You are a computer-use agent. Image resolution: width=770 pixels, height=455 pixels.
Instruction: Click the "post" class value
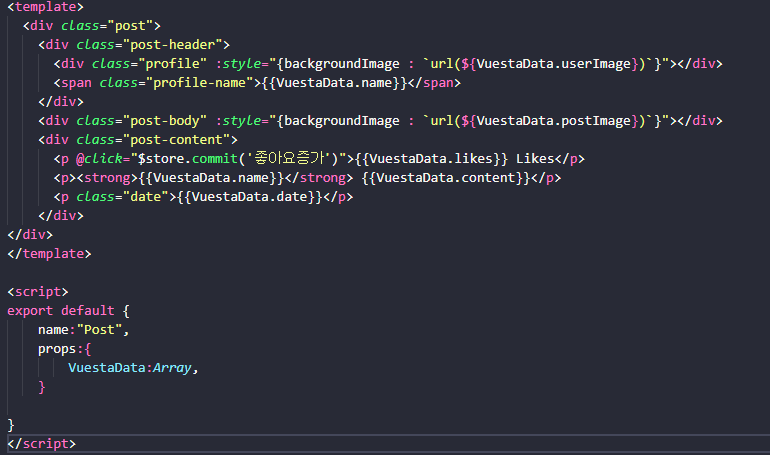pos(130,26)
